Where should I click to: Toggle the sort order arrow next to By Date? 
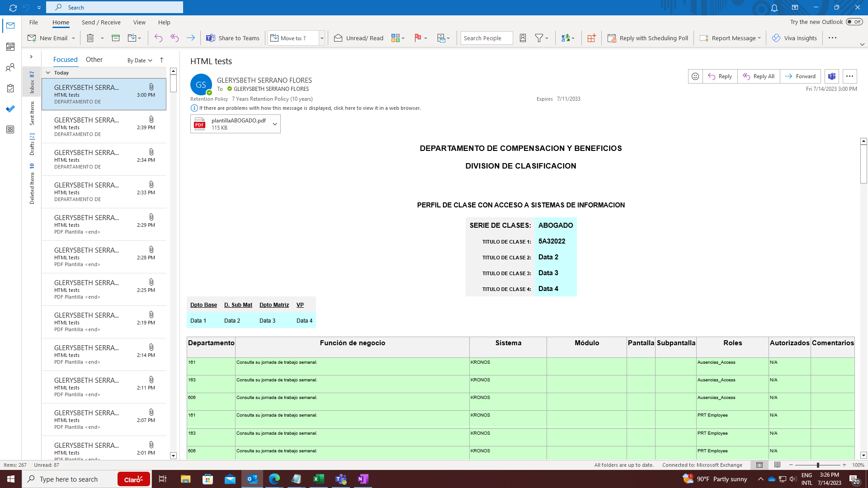(x=161, y=60)
